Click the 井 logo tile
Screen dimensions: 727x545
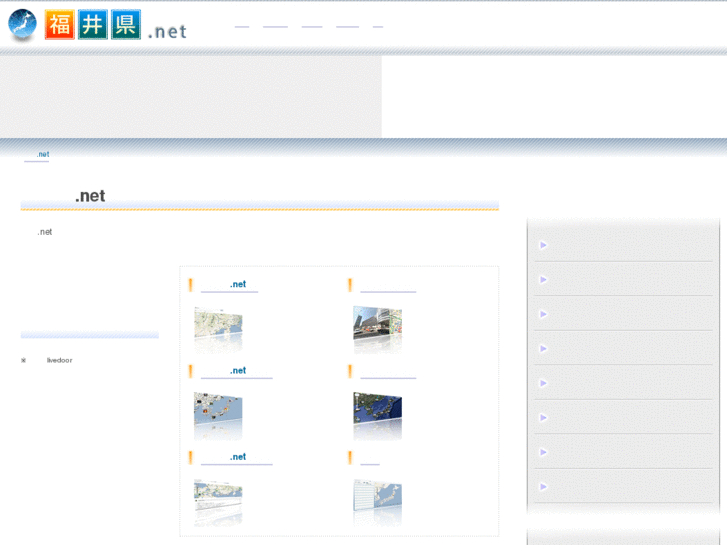pos(93,25)
